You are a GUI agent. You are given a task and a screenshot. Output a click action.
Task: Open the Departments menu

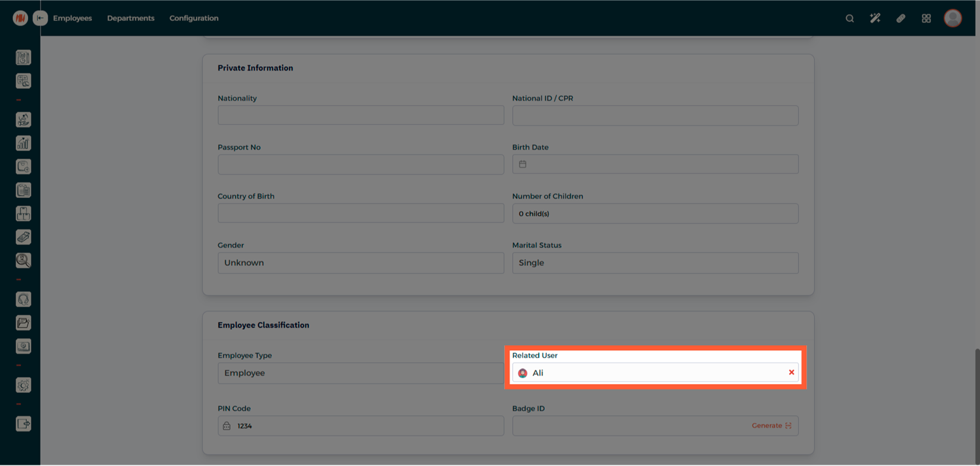(x=131, y=18)
